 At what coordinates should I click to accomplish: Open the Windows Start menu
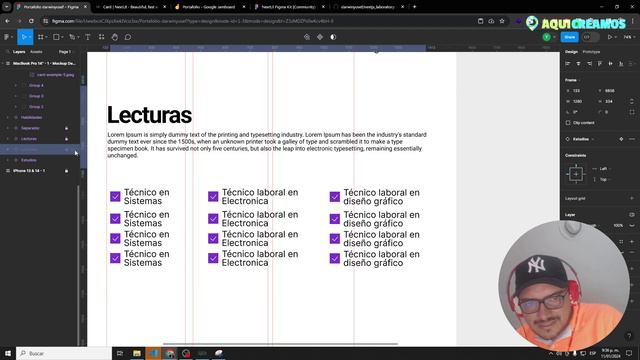click(8, 353)
